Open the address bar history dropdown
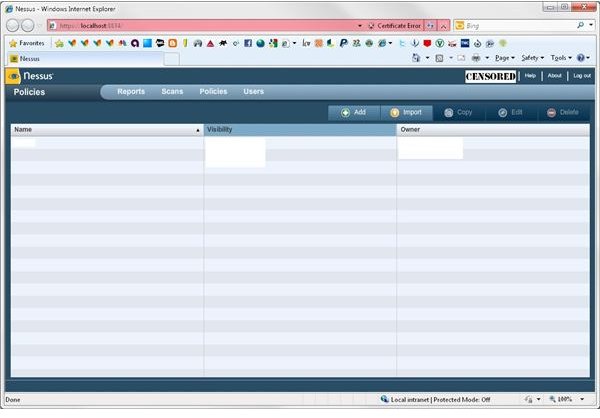Image resolution: width=600 pixels, height=418 pixels. [x=360, y=26]
